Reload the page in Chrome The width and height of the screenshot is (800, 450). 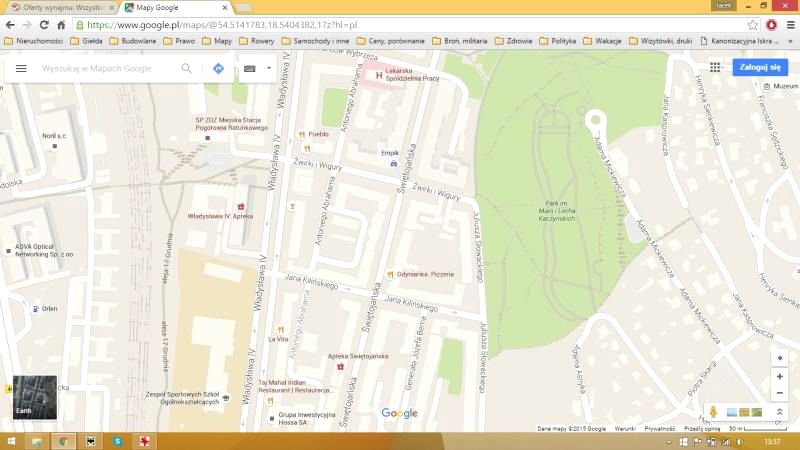[x=45, y=24]
